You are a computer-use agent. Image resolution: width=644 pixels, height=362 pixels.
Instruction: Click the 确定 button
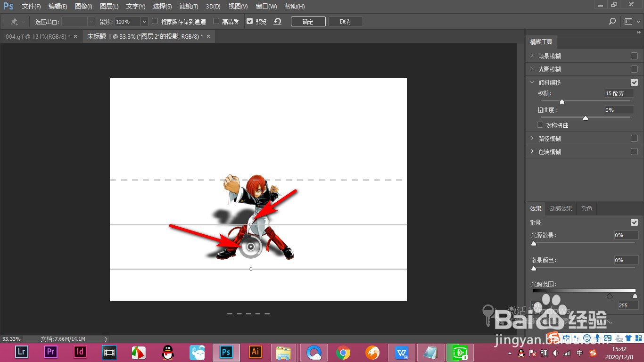click(x=308, y=22)
